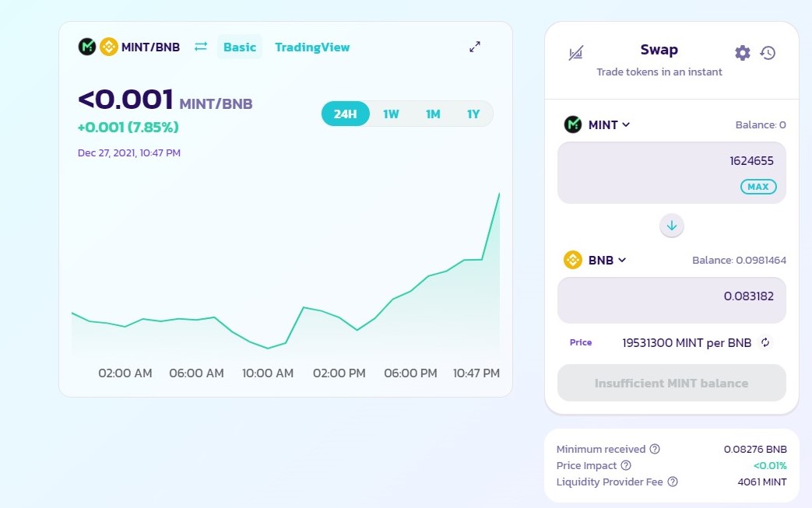Select the 1W time range

point(391,114)
